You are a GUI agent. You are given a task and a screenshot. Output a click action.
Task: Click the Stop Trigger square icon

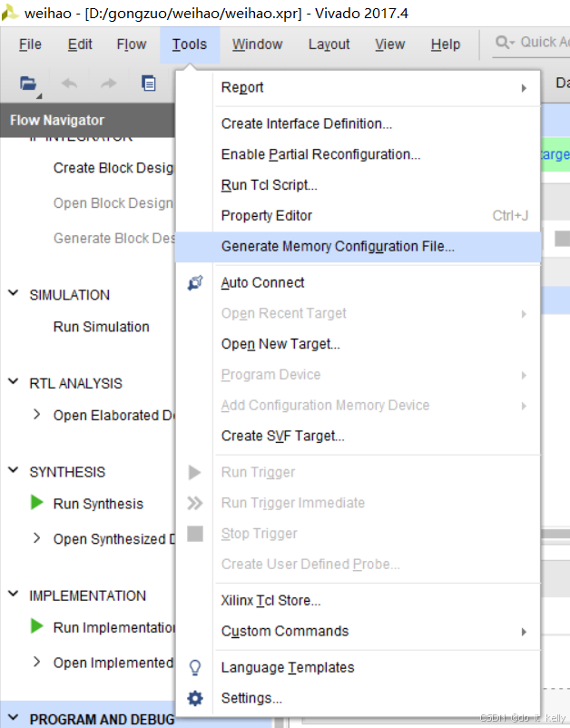point(195,534)
